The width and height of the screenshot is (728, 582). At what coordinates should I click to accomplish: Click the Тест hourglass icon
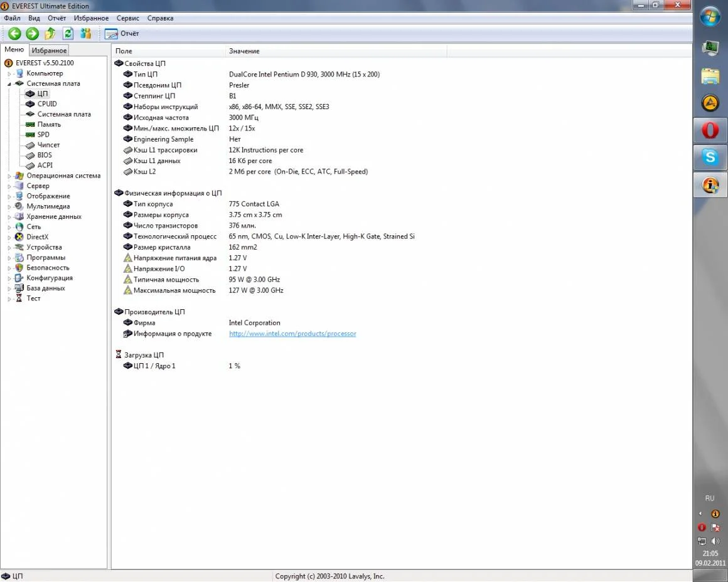[x=19, y=299]
